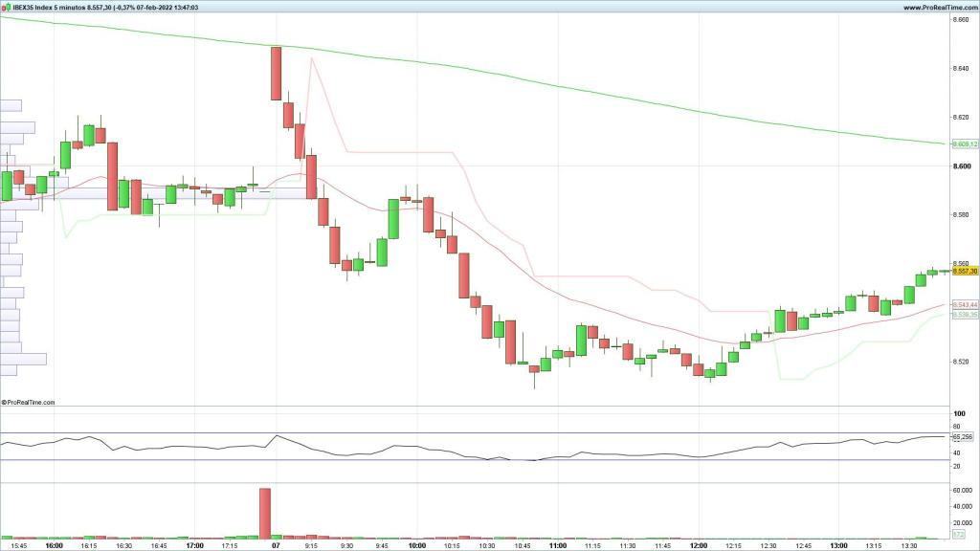
Task: Click the chart icon beside the IBEX35 title
Action: [x=6, y=7]
